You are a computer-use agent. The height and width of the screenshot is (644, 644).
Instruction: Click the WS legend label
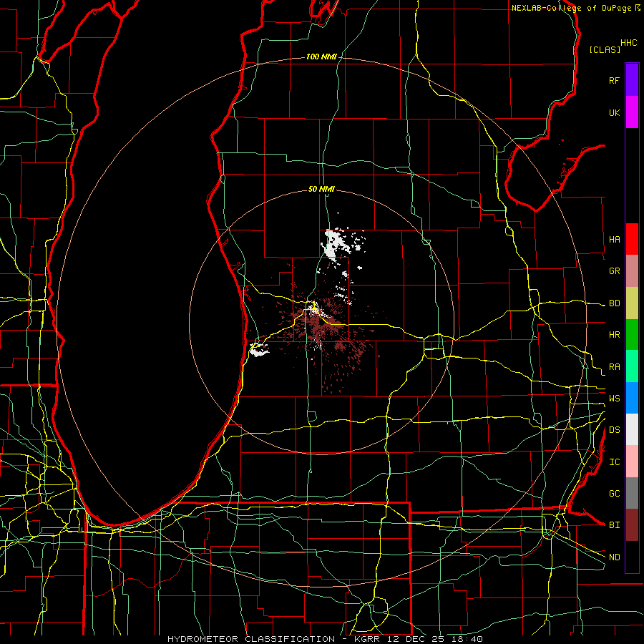click(x=614, y=399)
